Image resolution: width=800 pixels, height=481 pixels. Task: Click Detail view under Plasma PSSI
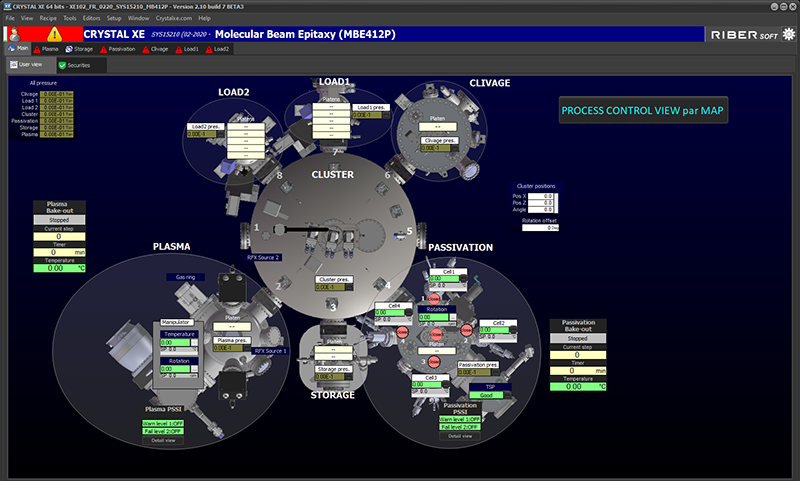pos(163,440)
